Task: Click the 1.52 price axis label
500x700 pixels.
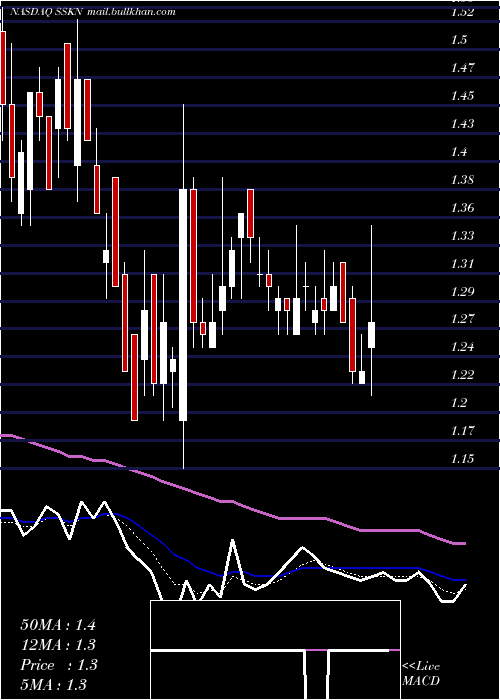Action: tap(462, 12)
